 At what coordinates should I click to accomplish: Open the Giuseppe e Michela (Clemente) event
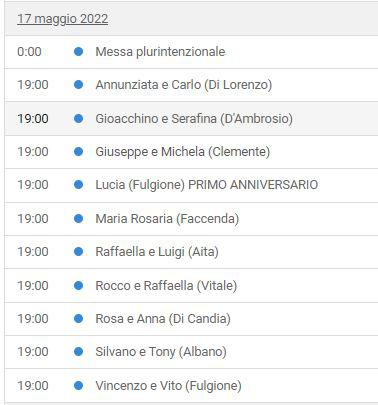(x=183, y=152)
